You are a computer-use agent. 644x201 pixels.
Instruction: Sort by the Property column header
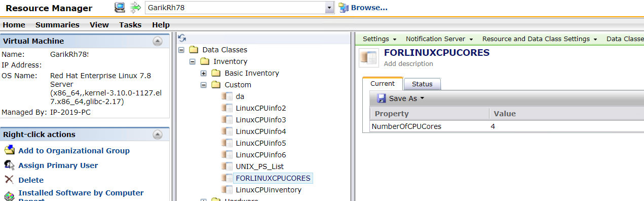coord(430,114)
